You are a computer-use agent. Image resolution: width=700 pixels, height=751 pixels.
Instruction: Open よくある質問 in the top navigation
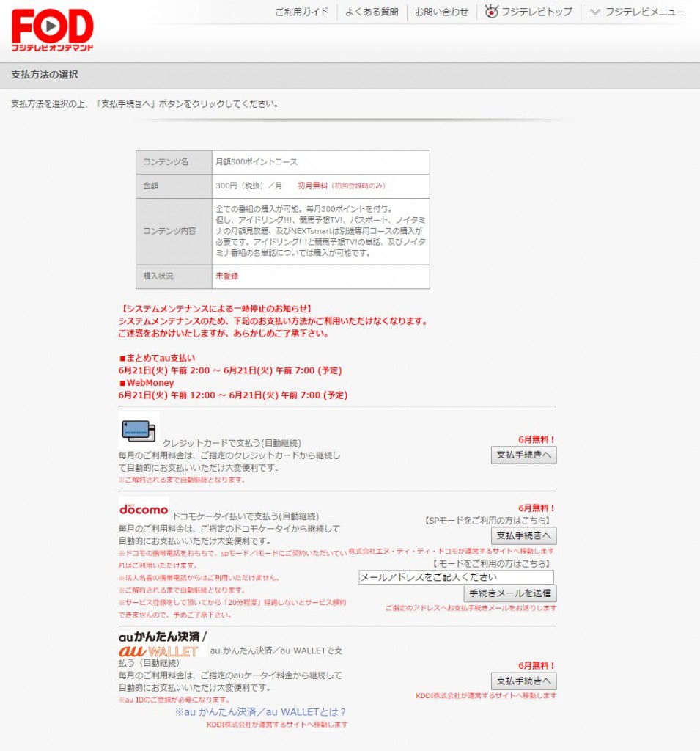(x=372, y=12)
